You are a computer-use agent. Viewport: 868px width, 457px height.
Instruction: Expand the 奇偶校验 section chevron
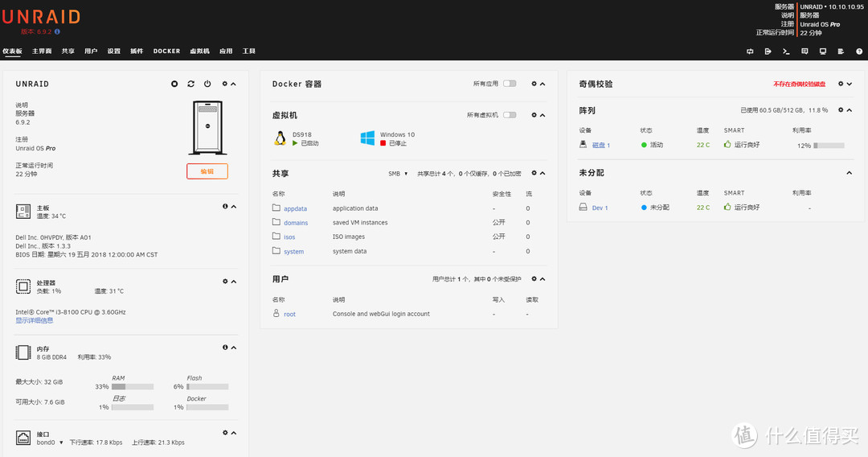(850, 84)
